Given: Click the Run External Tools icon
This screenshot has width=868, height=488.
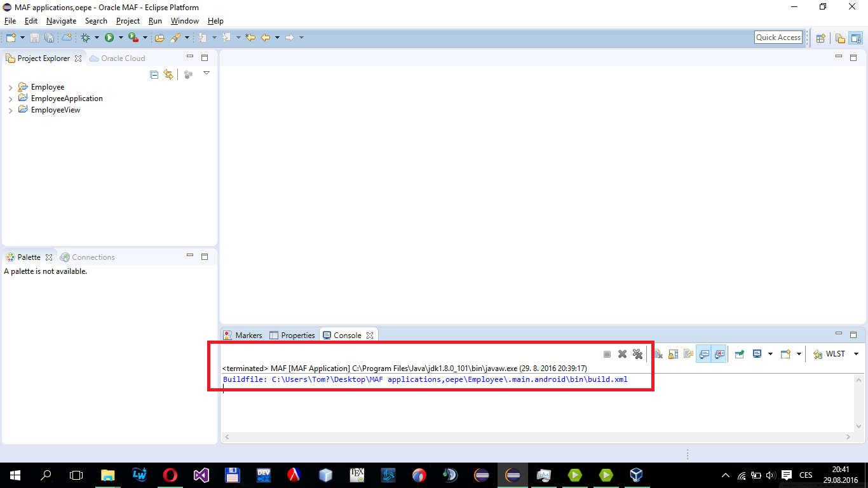Looking at the screenshot, I should [x=133, y=37].
